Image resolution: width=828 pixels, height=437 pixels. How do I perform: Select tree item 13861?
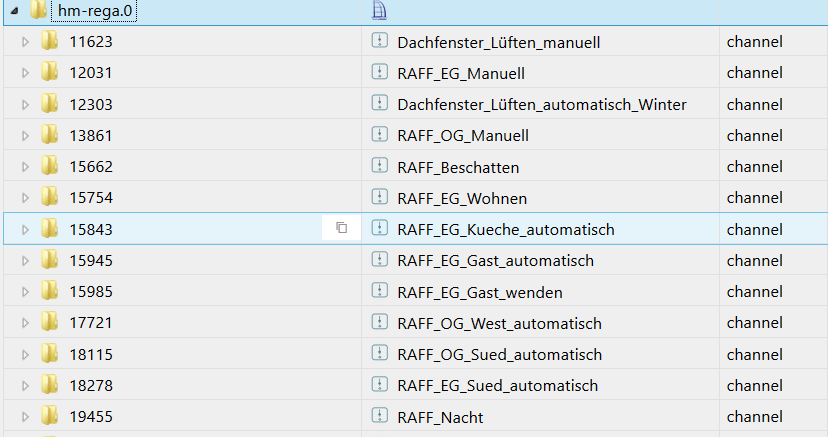coord(91,135)
